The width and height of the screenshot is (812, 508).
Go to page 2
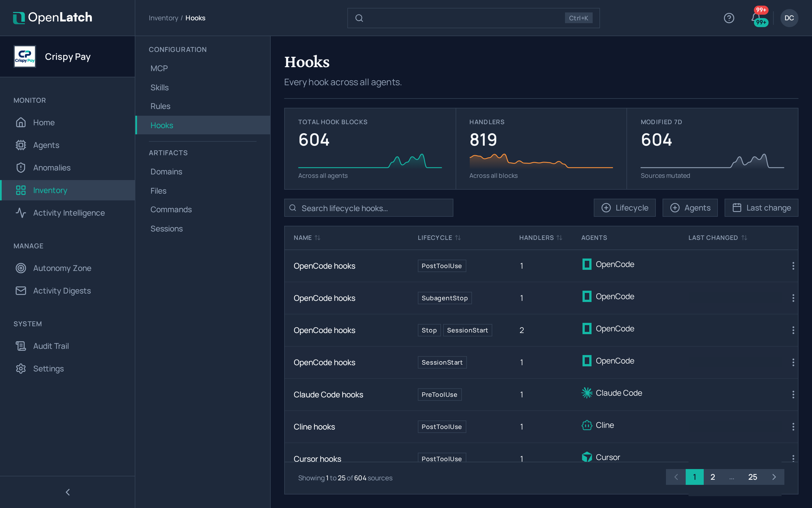coord(713,477)
